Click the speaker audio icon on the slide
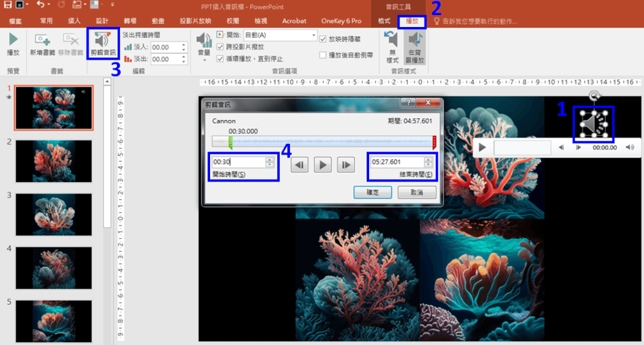 point(593,123)
